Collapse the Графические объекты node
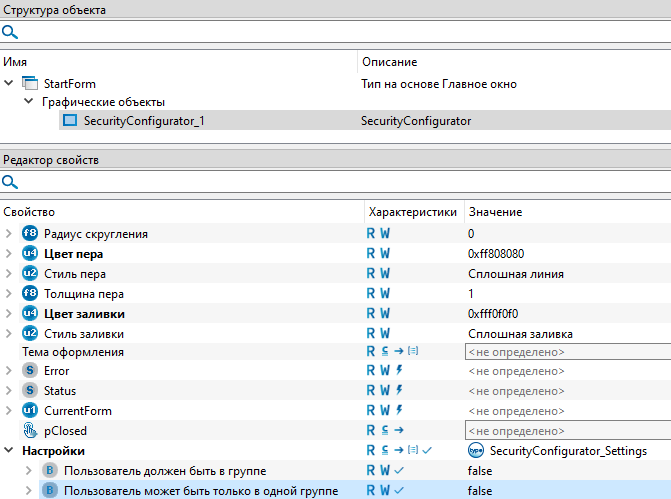 pyautogui.click(x=28, y=102)
